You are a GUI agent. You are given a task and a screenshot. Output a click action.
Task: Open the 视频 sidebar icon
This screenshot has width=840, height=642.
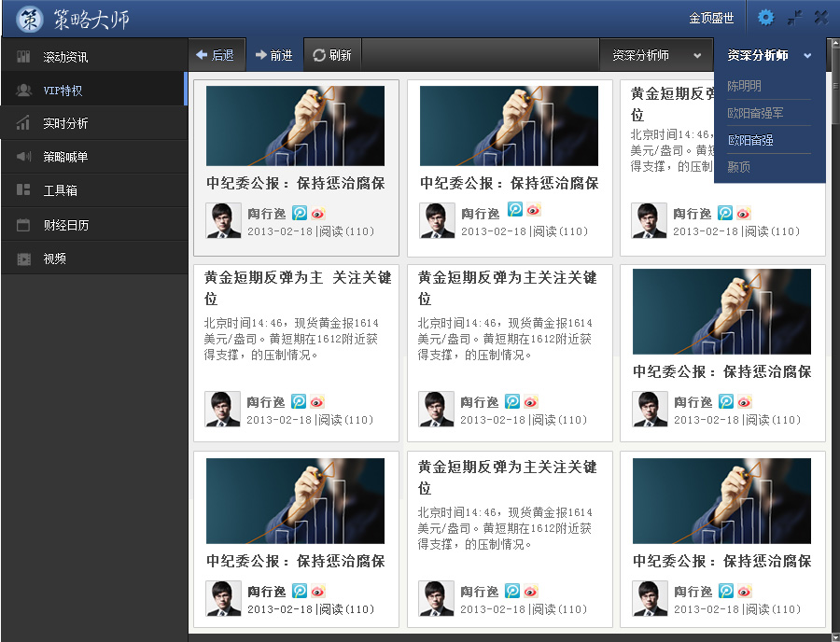click(23, 258)
